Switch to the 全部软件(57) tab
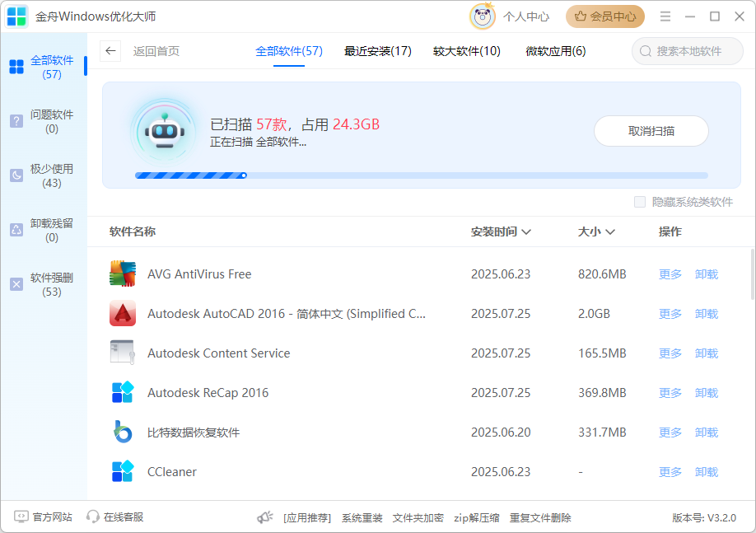 tap(289, 51)
